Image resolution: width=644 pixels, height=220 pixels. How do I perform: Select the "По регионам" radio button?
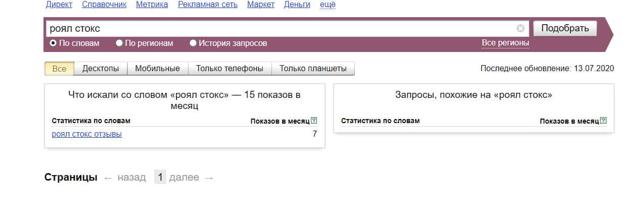click(x=119, y=43)
